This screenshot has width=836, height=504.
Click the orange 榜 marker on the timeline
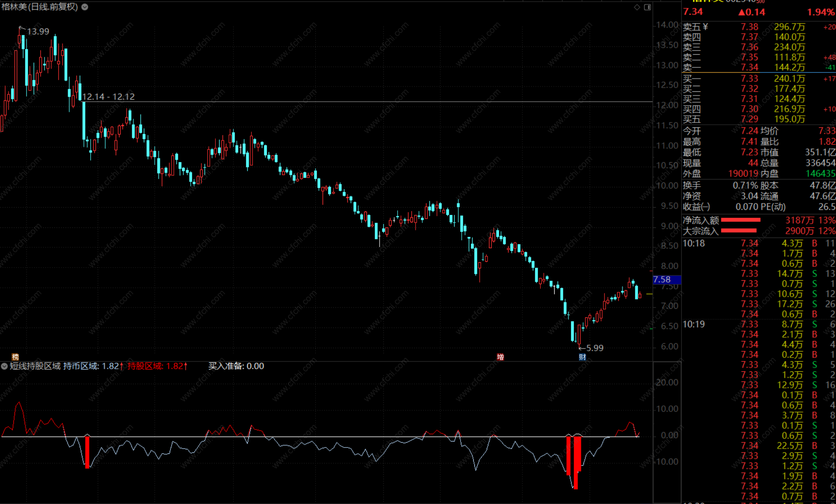(x=15, y=357)
